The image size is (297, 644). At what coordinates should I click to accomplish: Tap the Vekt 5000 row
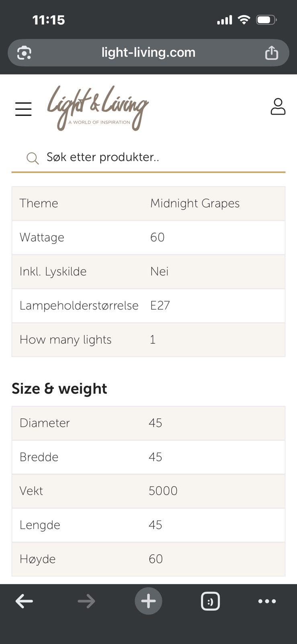[x=148, y=491]
